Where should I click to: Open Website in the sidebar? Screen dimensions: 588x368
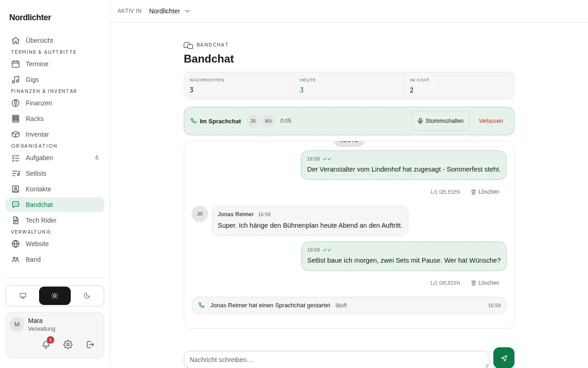[x=55, y=244]
